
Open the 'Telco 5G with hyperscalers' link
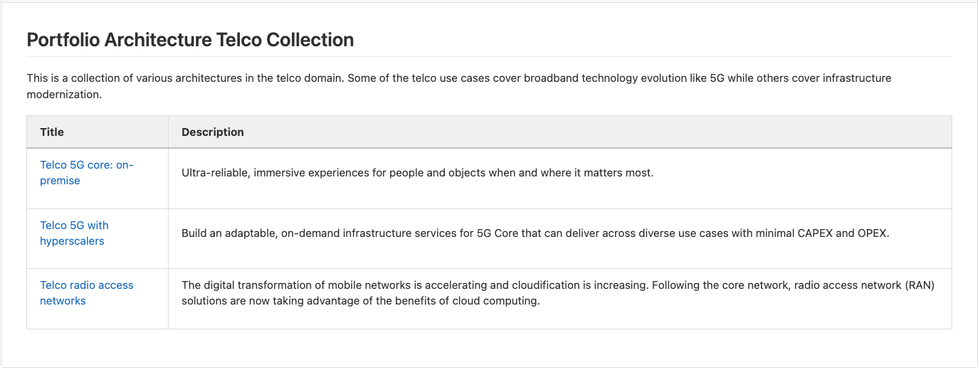click(74, 226)
